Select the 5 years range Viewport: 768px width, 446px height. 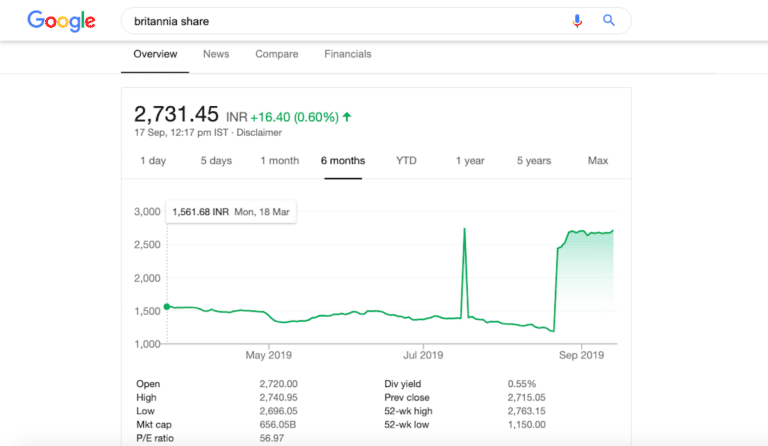click(x=534, y=161)
